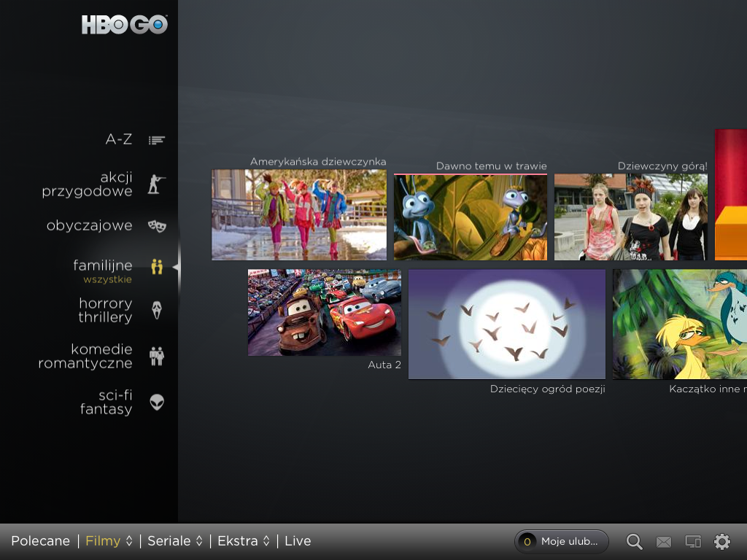Open search with the magnifier icon
Image resolution: width=747 pixels, height=560 pixels.
pyautogui.click(x=634, y=542)
